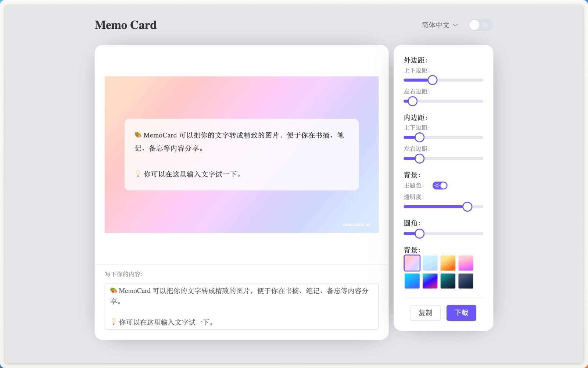Click inside the 写下你的内容 text box
The width and height of the screenshot is (588, 368).
[241, 306]
